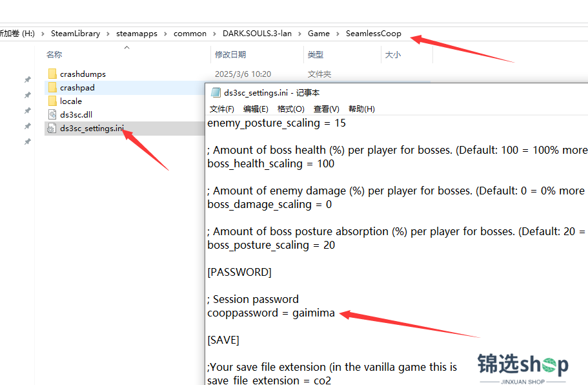Screen dimensions: 588x385
Task: Click the '; Session password' comment line
Action: (253, 300)
